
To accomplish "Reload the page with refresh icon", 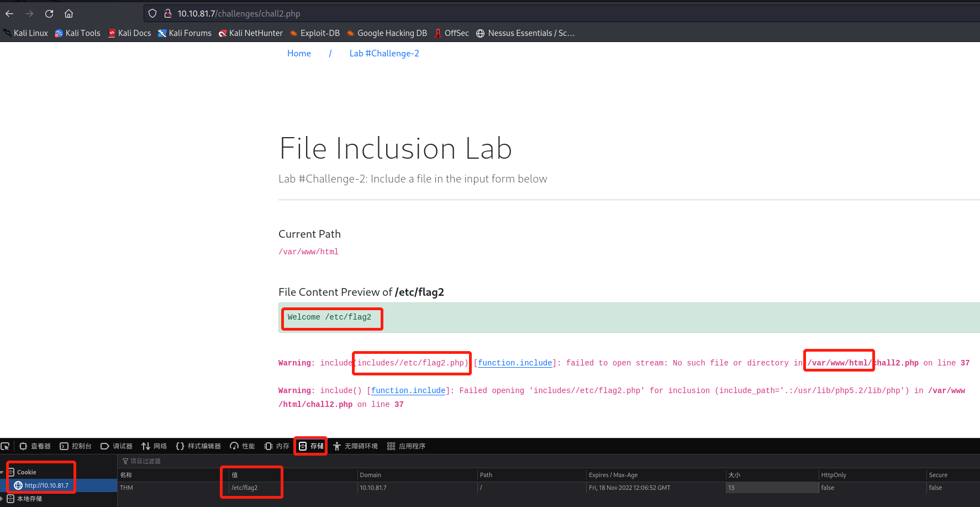I will point(49,14).
